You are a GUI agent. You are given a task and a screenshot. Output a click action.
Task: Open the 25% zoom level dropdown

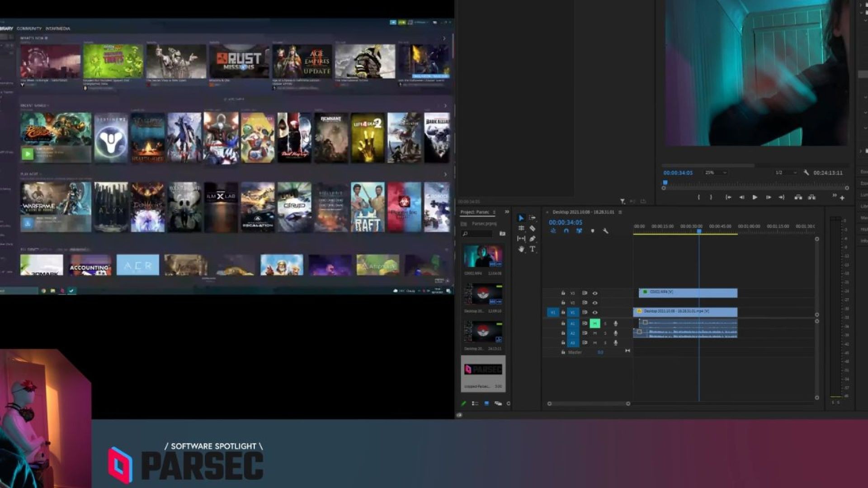pyautogui.click(x=716, y=173)
